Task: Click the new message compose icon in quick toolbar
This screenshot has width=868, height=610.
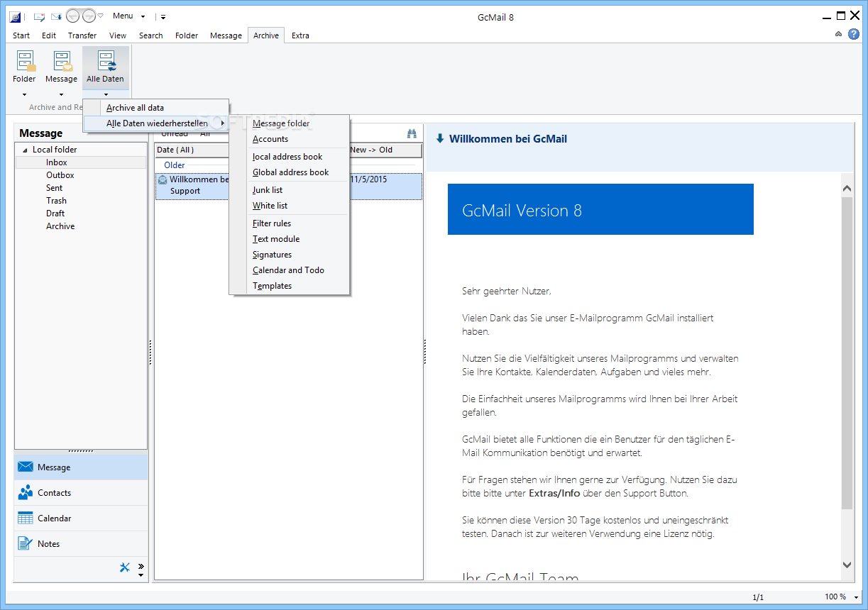Action: 39,16
